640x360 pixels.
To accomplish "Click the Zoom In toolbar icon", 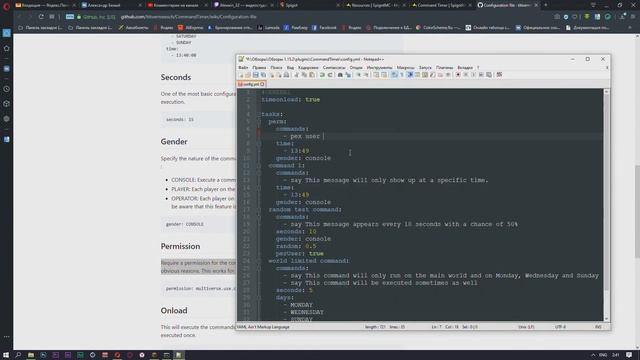I will pos(358,75).
